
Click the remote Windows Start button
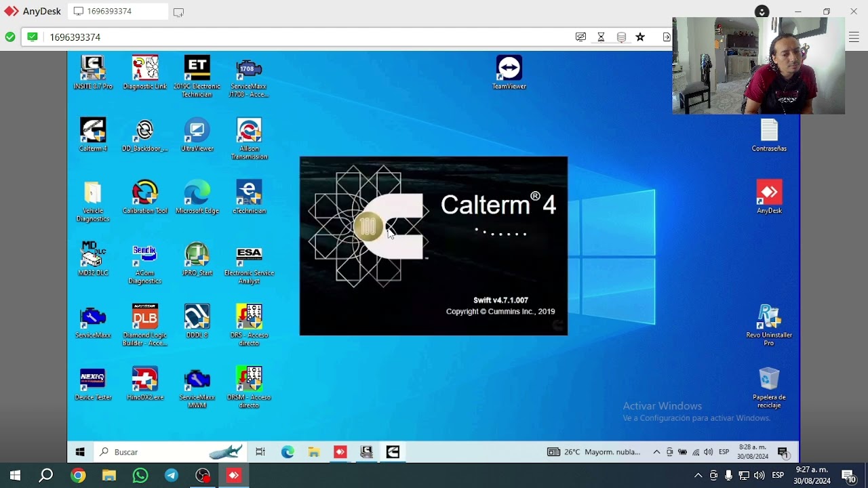(x=80, y=452)
